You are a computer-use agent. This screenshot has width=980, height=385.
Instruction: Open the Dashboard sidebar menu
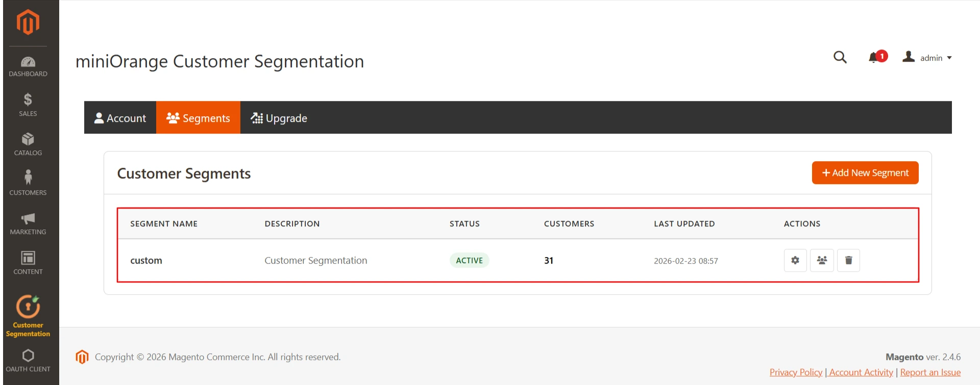point(28,67)
